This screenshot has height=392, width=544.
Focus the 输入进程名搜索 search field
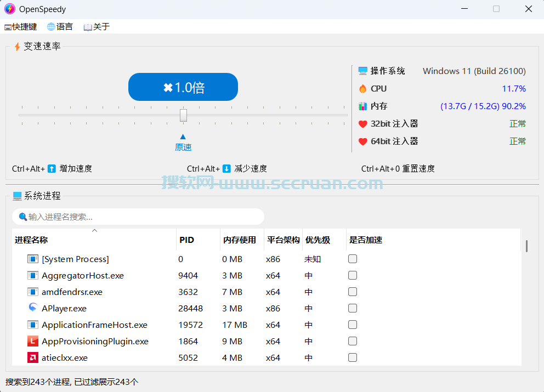[x=138, y=217]
